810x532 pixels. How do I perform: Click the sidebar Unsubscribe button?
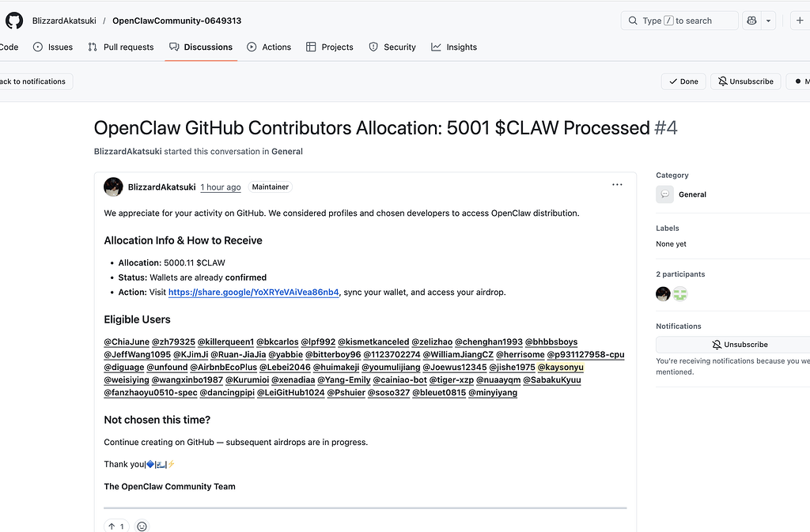click(x=739, y=345)
